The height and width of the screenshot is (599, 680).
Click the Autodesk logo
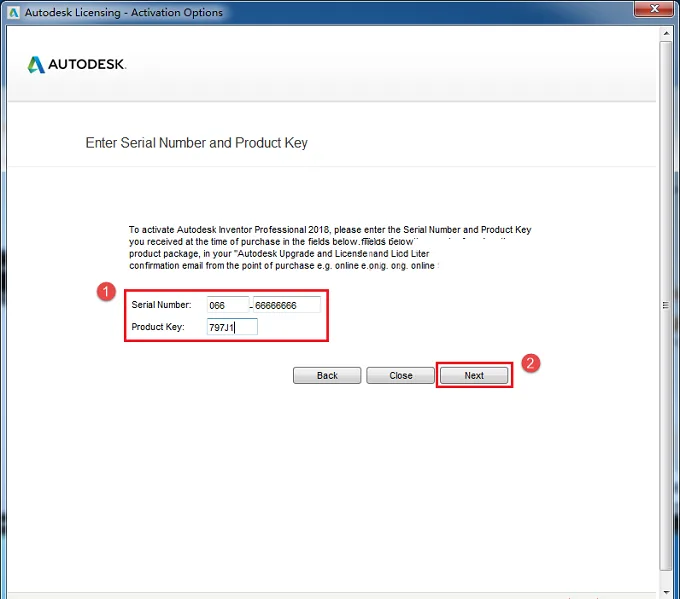click(76, 65)
